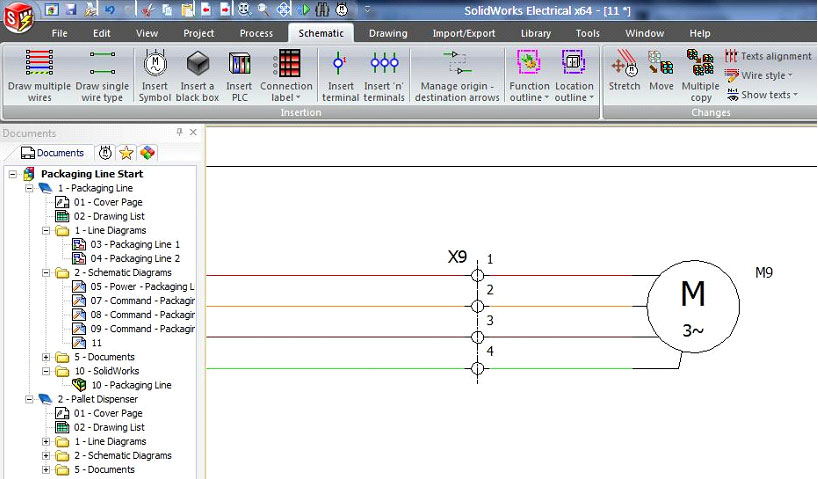Viewport: 818px width, 479px height.
Task: Select 02 - Drawing List under Packaging Line
Action: coord(109,216)
